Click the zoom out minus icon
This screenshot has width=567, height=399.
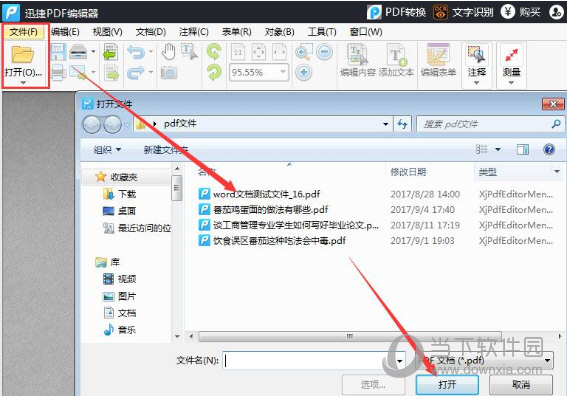pos(325,52)
